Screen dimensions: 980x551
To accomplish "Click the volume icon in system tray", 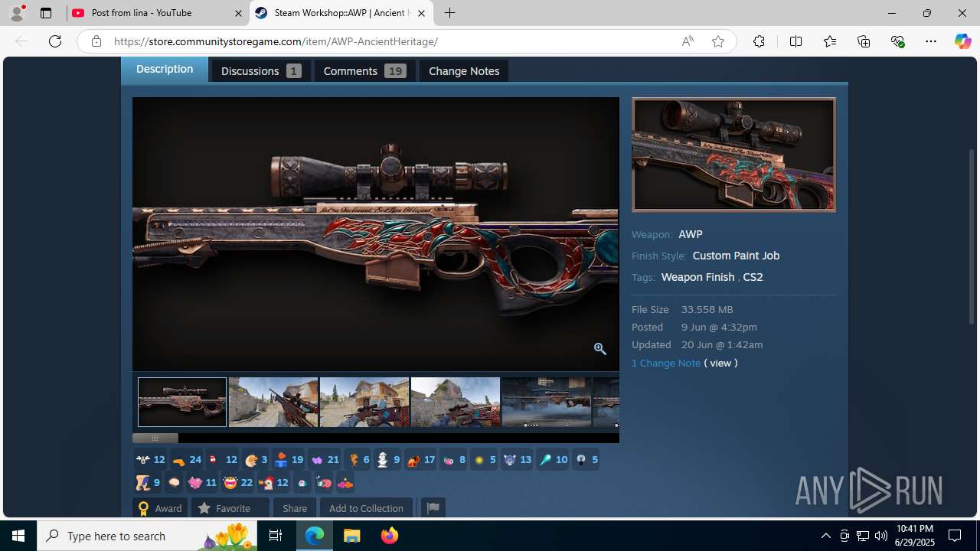I will tap(881, 536).
